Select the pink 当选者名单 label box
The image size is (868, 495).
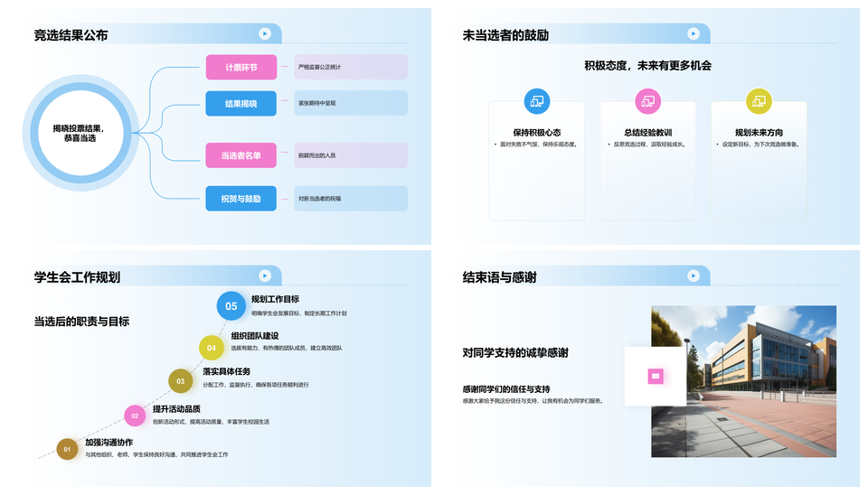(241, 155)
